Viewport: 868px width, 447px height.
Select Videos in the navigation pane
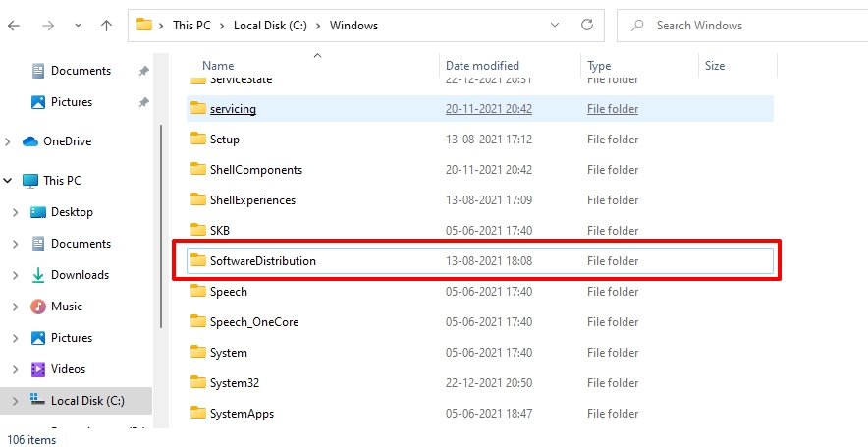[68, 369]
